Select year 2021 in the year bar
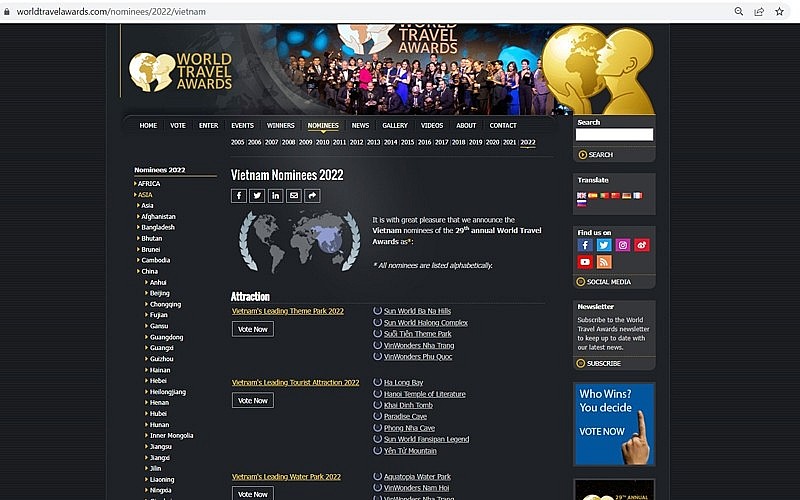This screenshot has width=800, height=500. point(510,142)
